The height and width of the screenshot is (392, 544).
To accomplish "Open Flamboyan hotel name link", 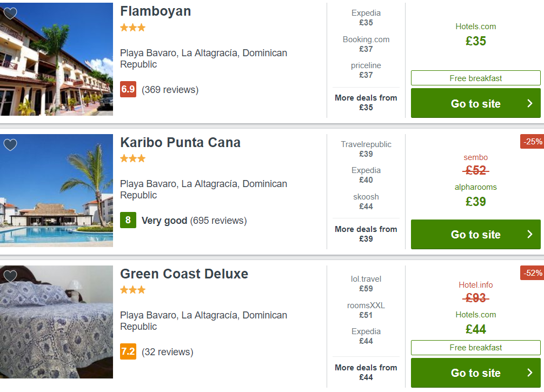I will click(x=155, y=11).
